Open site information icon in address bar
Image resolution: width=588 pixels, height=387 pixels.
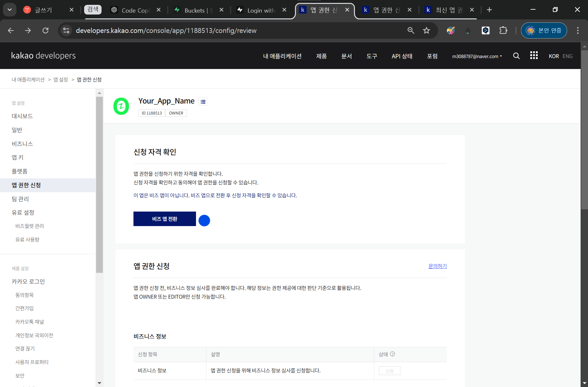click(66, 30)
